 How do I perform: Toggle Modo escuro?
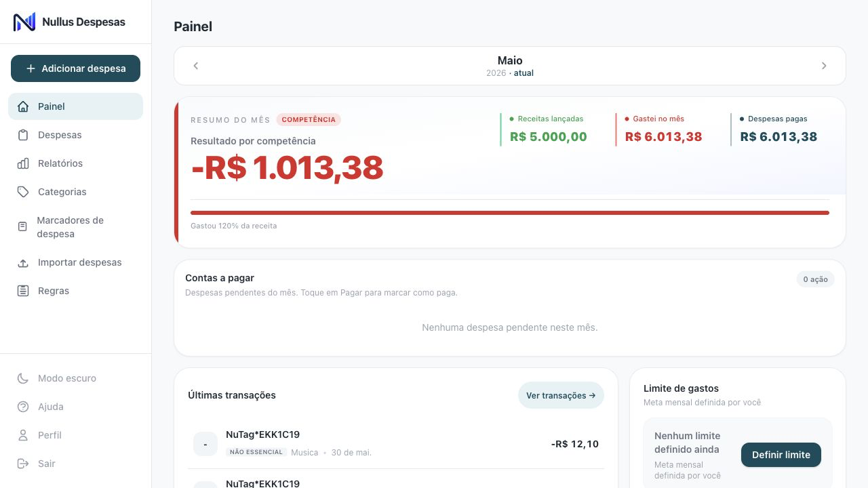[75, 378]
